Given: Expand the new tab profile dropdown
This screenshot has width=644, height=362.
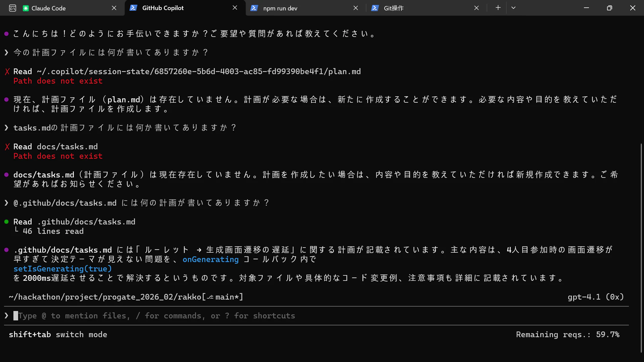Looking at the screenshot, I should click(x=513, y=8).
